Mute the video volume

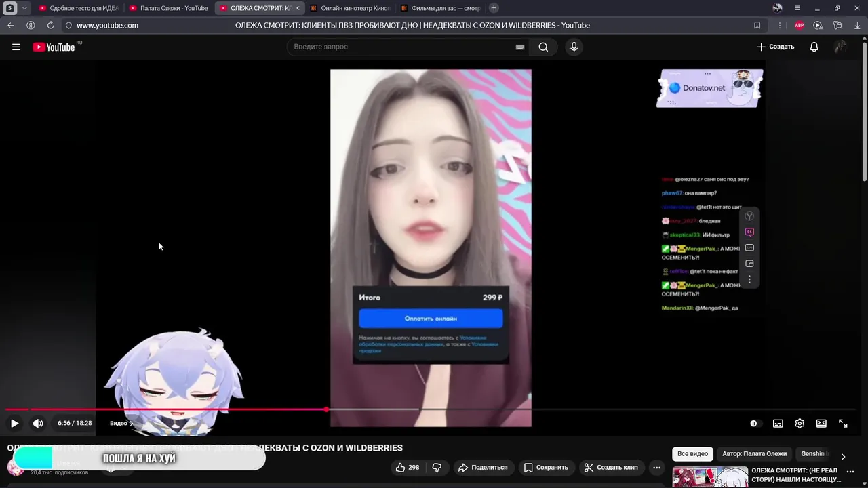coord(38,423)
